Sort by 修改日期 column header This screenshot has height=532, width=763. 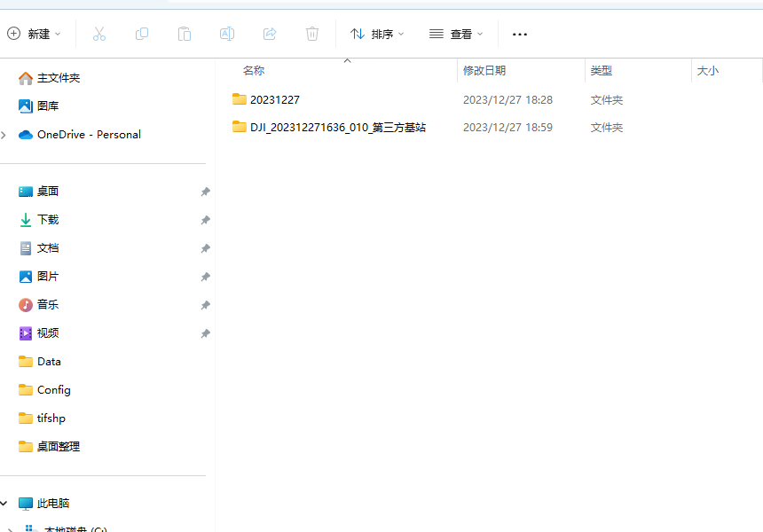(484, 71)
